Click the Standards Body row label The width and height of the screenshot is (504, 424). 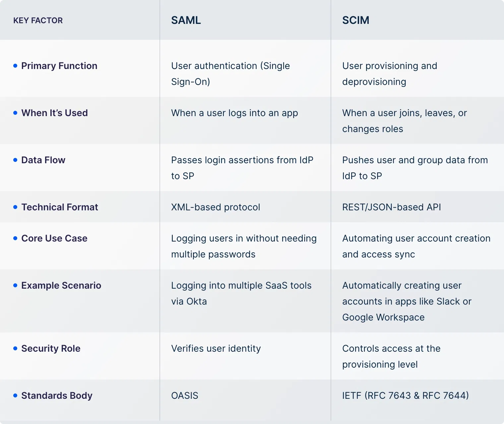[x=57, y=395]
